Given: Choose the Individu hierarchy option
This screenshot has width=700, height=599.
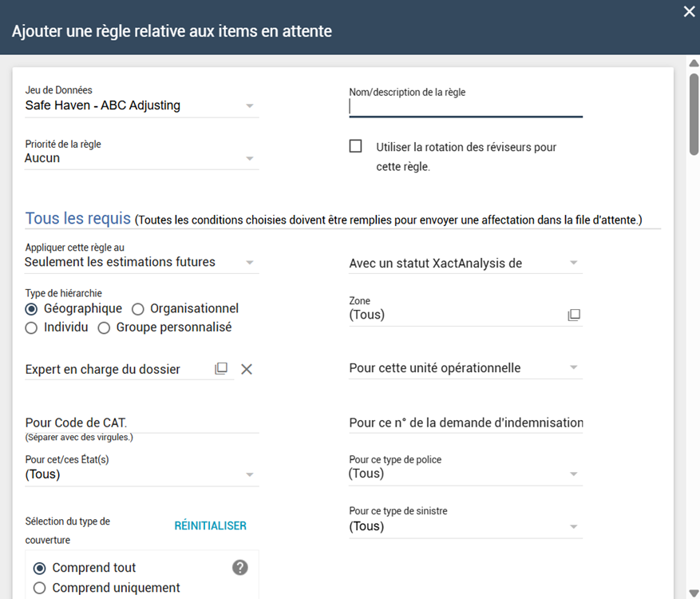Looking at the screenshot, I should pos(32,327).
